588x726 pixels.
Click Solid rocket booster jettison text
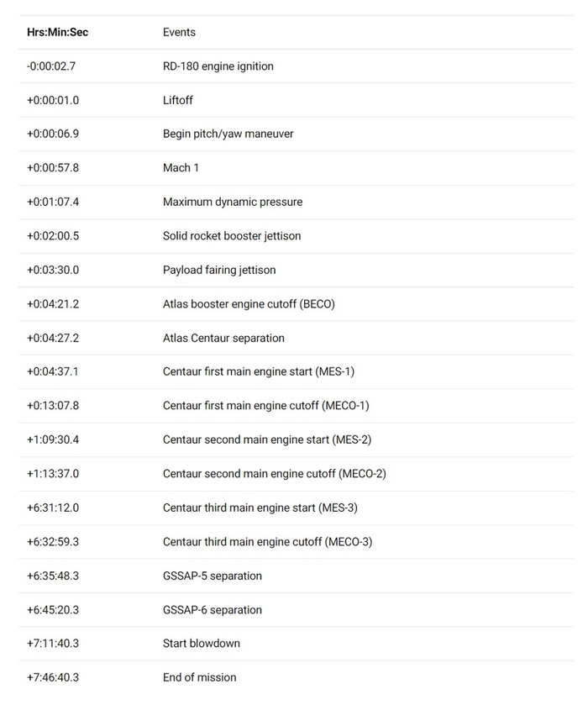pos(231,236)
